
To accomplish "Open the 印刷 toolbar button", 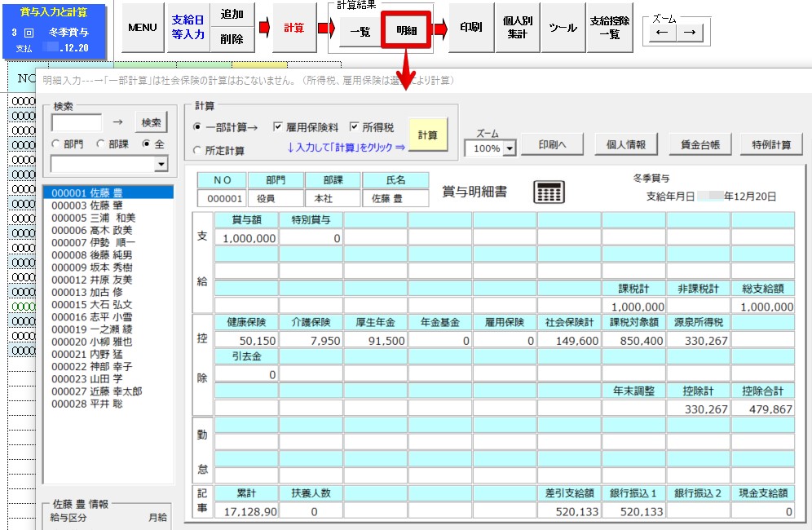I will click(470, 28).
